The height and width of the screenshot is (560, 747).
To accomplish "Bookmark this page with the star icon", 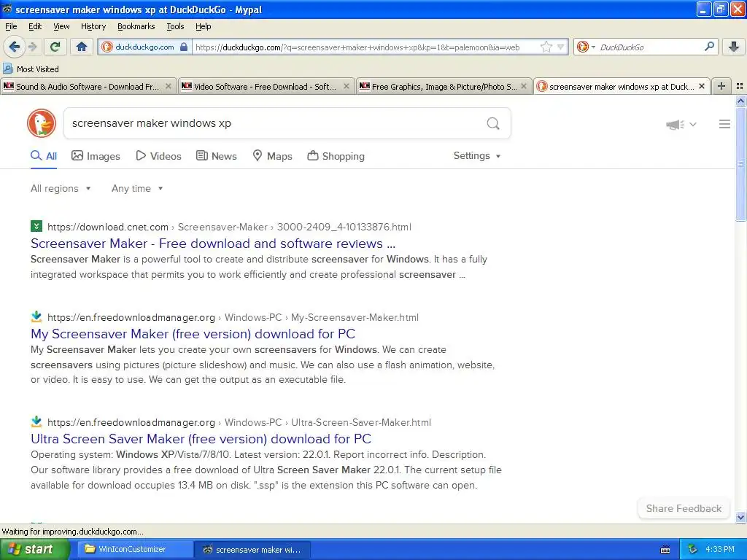I will pos(546,47).
